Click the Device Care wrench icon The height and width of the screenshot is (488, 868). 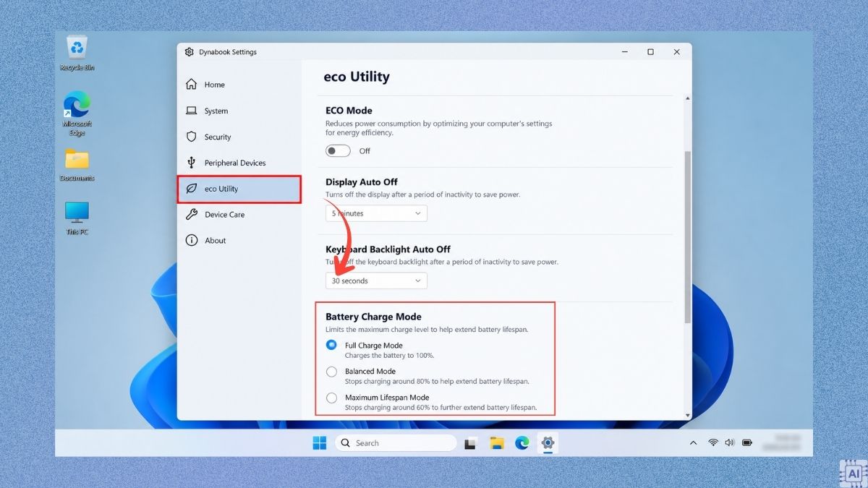192,215
